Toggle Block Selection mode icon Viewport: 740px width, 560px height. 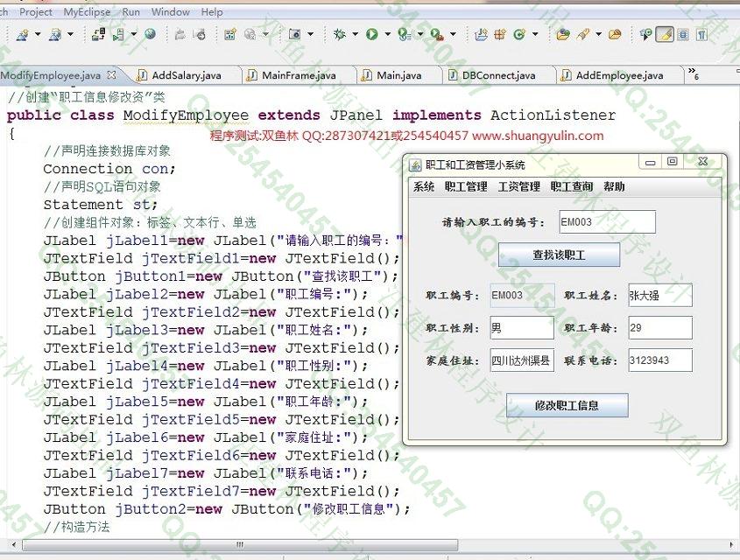(x=683, y=34)
